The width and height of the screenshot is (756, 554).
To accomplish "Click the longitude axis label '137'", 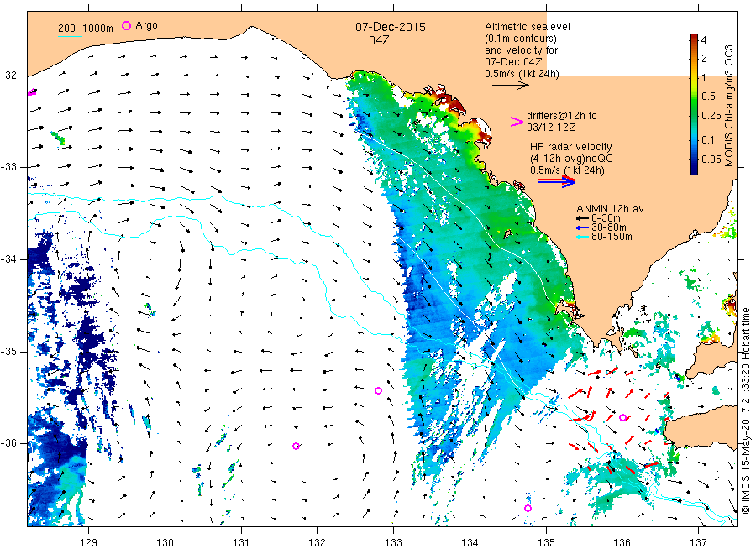I will pos(698,543).
